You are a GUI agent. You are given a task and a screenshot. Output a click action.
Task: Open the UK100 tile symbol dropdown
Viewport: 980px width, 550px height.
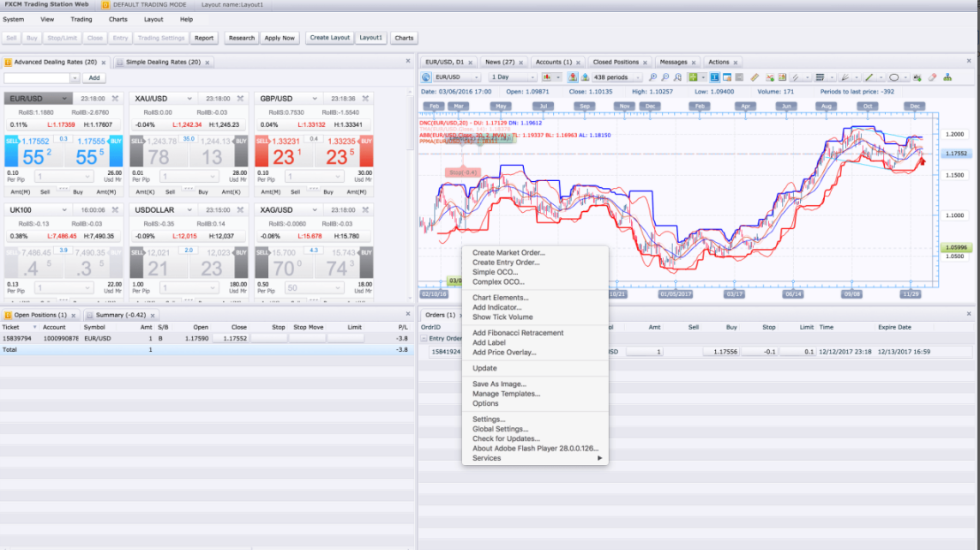click(63, 209)
